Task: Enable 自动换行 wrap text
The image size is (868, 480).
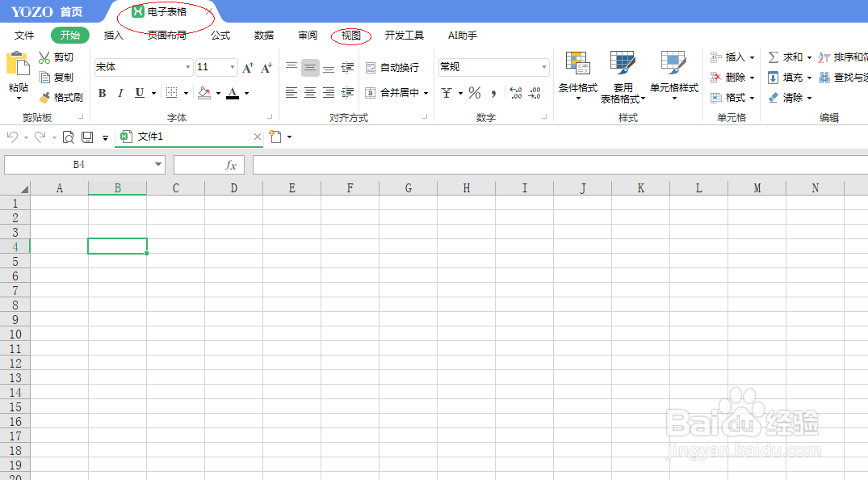Action: [x=392, y=68]
